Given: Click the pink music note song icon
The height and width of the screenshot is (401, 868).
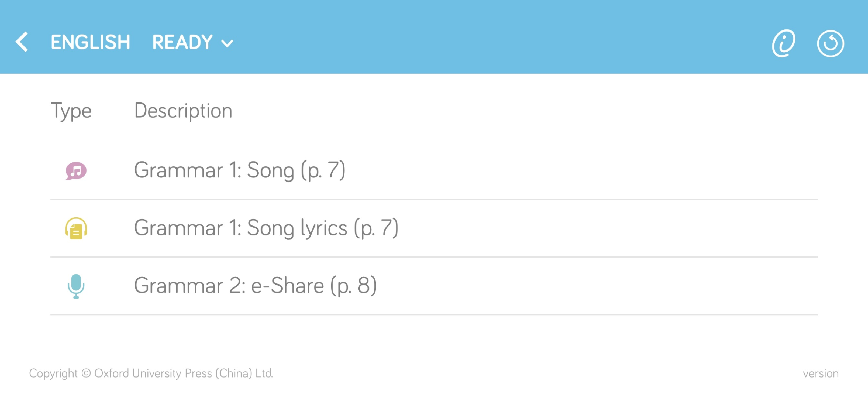Looking at the screenshot, I should [76, 171].
